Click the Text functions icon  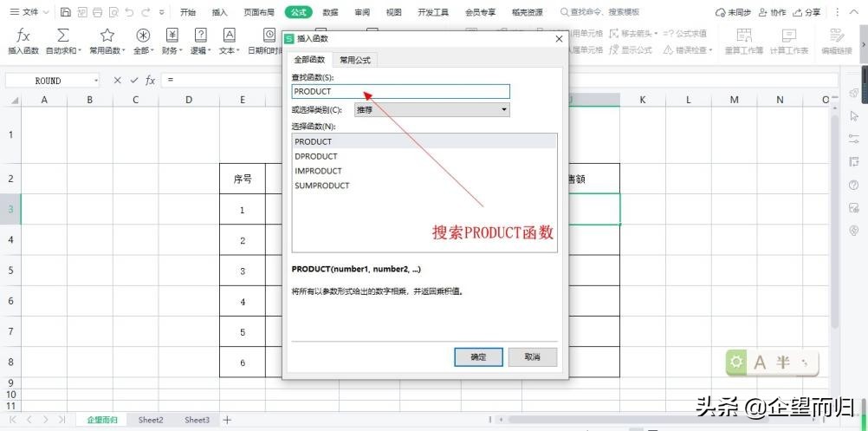[x=229, y=36]
